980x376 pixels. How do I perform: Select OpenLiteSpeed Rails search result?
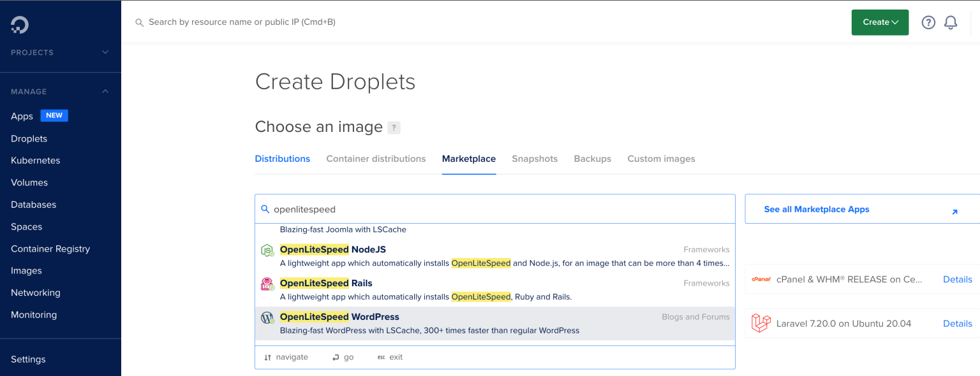(495, 290)
